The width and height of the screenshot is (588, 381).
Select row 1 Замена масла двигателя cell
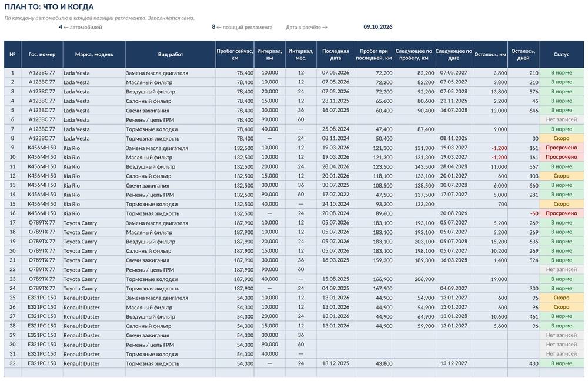[171, 73]
